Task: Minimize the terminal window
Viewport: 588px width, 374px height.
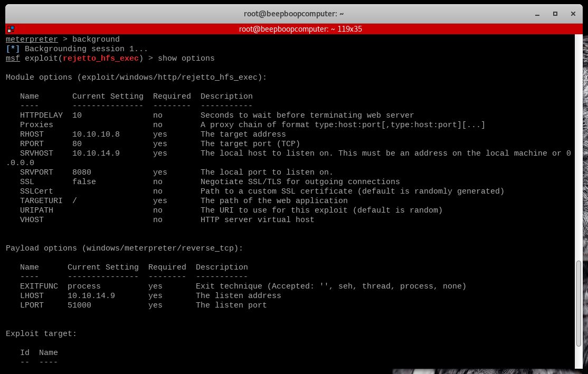Action: pyautogui.click(x=537, y=14)
